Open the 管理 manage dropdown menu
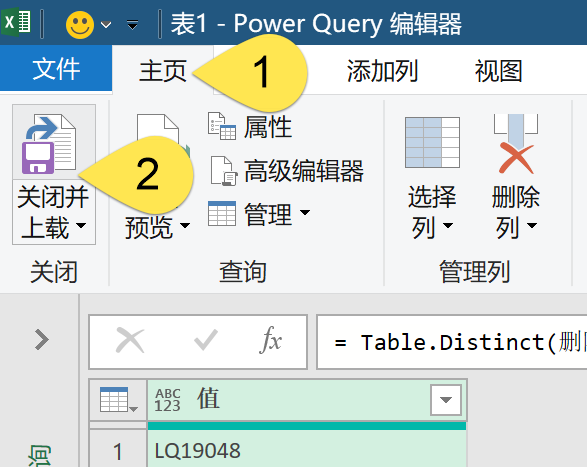The image size is (587, 467). (259, 214)
